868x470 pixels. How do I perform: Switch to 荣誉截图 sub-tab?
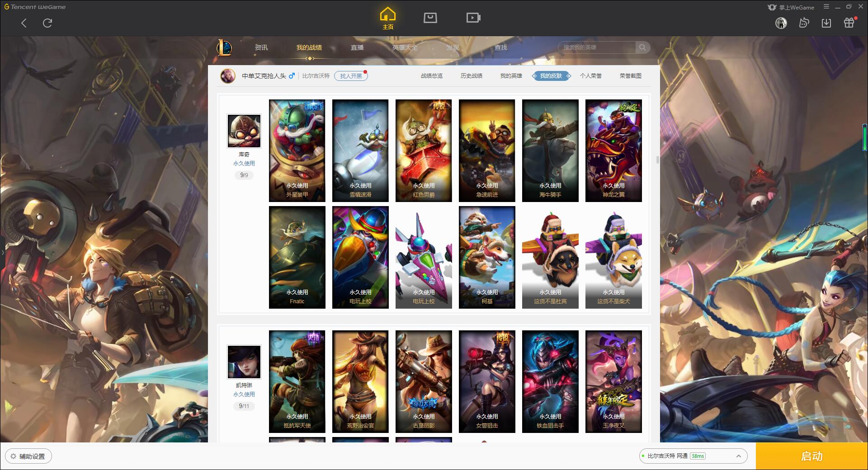click(x=631, y=76)
